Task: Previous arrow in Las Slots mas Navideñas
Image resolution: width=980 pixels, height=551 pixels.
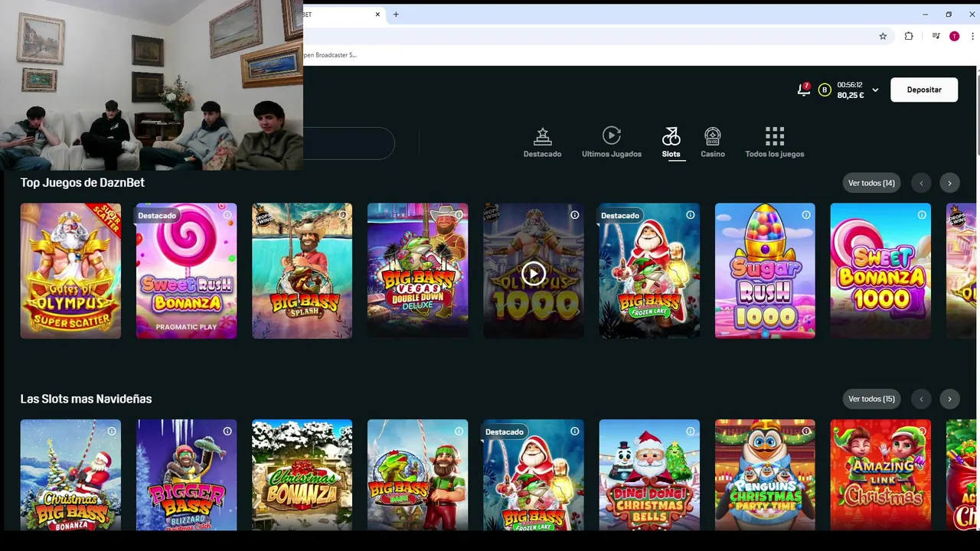Action: coord(921,399)
